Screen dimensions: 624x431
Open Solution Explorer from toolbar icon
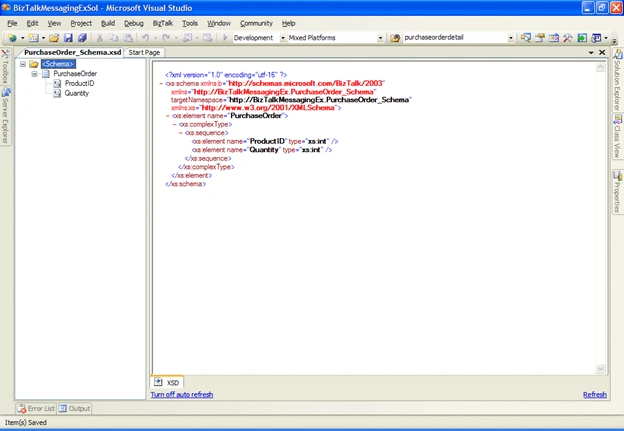click(x=526, y=38)
